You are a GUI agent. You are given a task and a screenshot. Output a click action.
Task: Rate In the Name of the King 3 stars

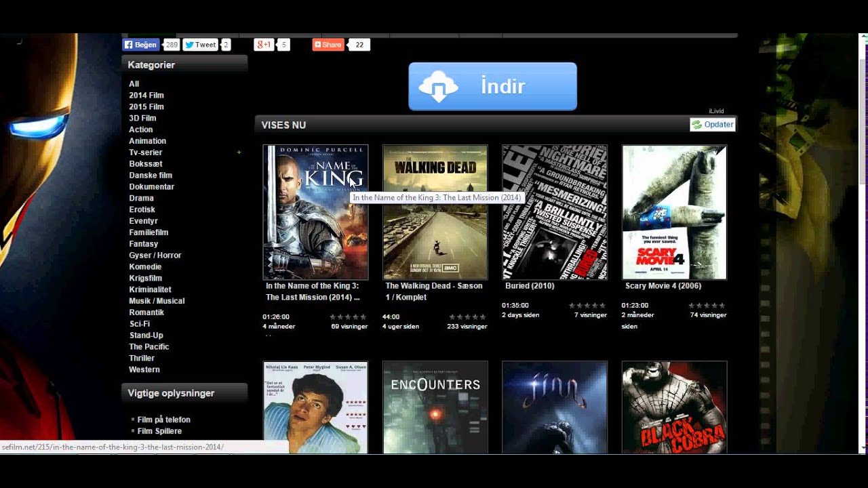click(349, 317)
